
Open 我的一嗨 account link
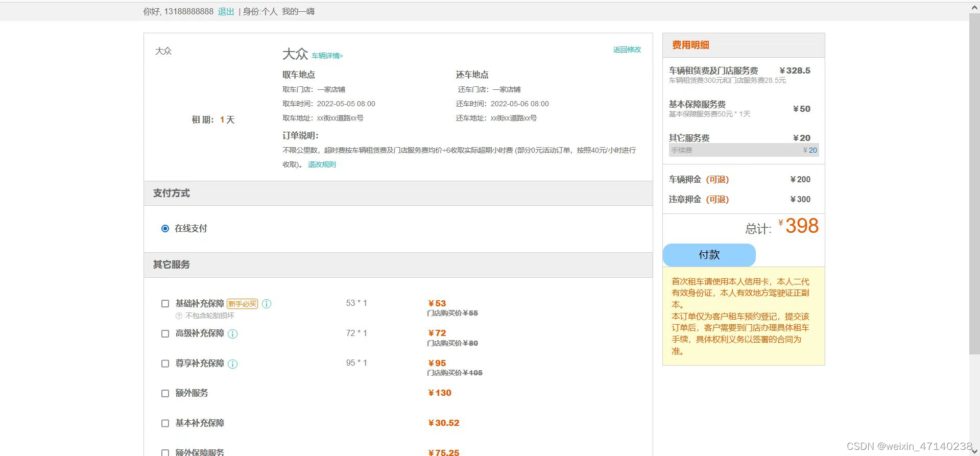click(x=298, y=11)
